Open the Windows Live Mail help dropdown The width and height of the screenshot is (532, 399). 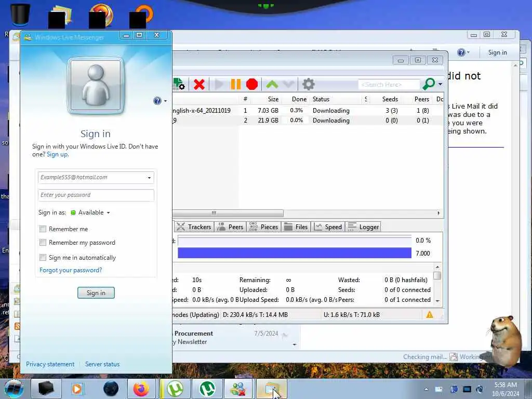463,52
